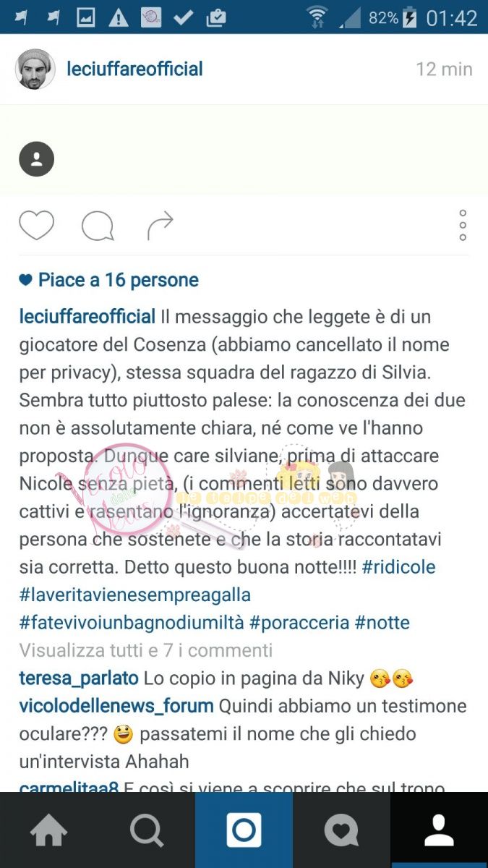Open the Search tab

click(147, 830)
